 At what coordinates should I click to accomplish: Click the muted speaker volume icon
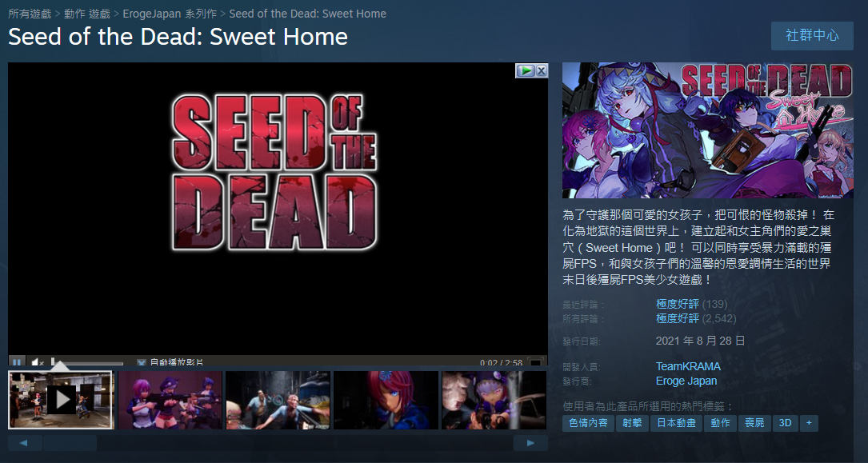[37, 362]
